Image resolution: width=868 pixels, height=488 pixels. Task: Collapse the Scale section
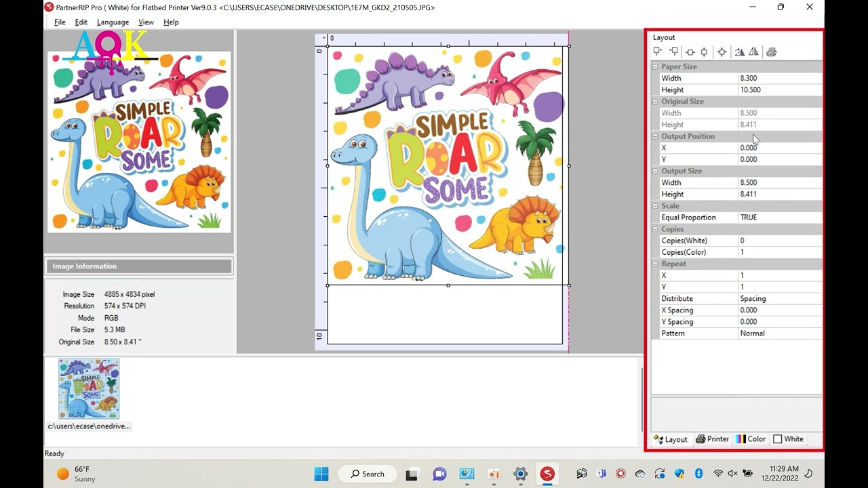pyautogui.click(x=655, y=206)
